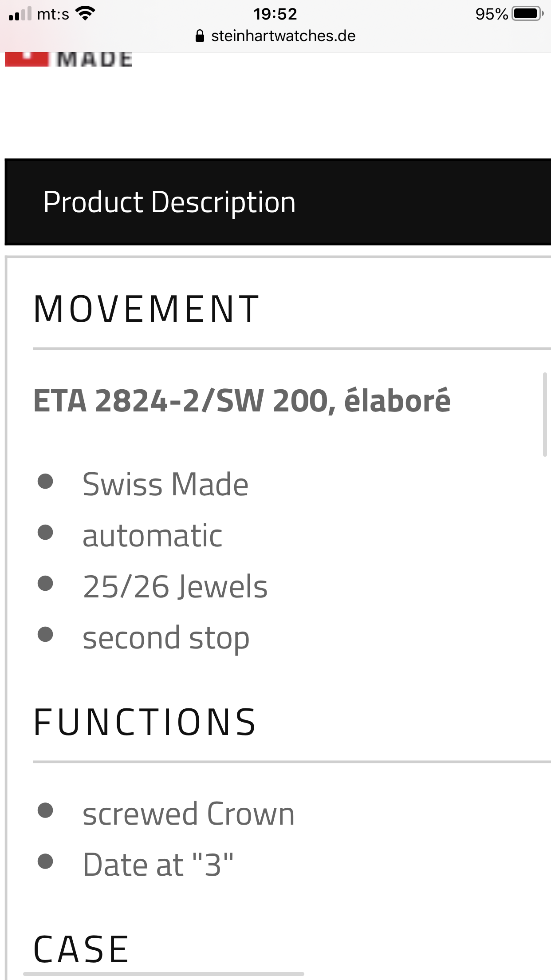Click the "25/26 Jewels" list item
This screenshot has height=980, width=551.
(x=175, y=587)
